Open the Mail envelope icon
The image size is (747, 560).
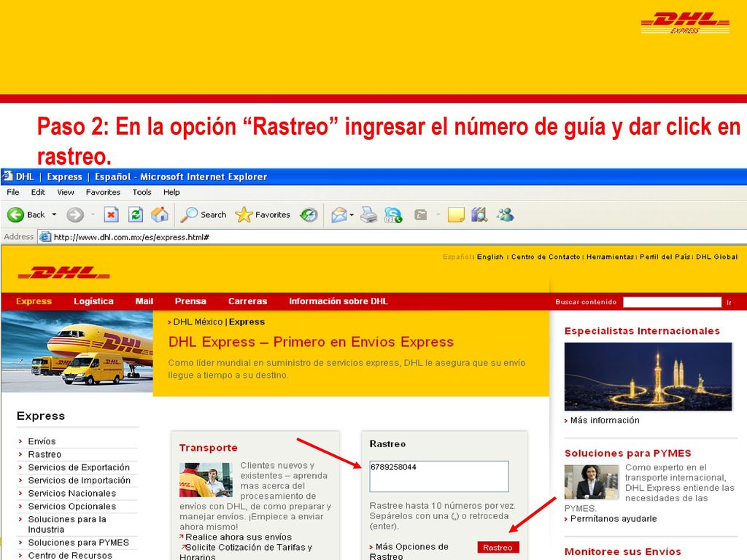point(338,215)
